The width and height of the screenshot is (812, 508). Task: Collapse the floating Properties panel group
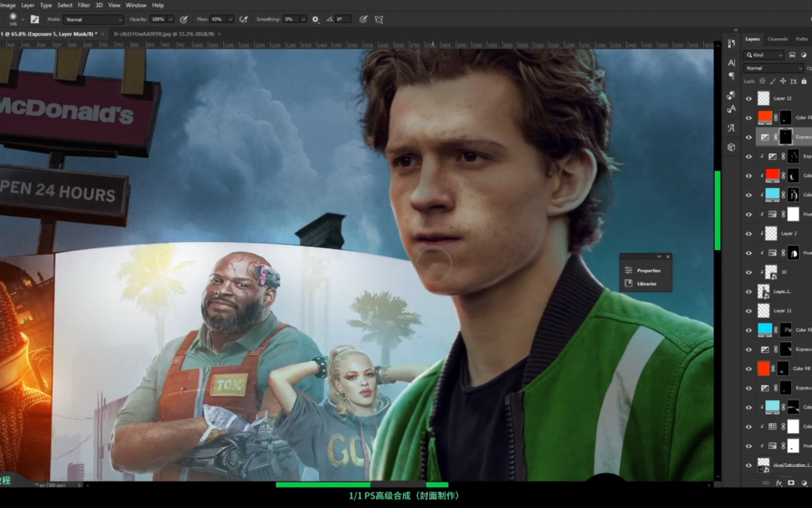[659, 256]
